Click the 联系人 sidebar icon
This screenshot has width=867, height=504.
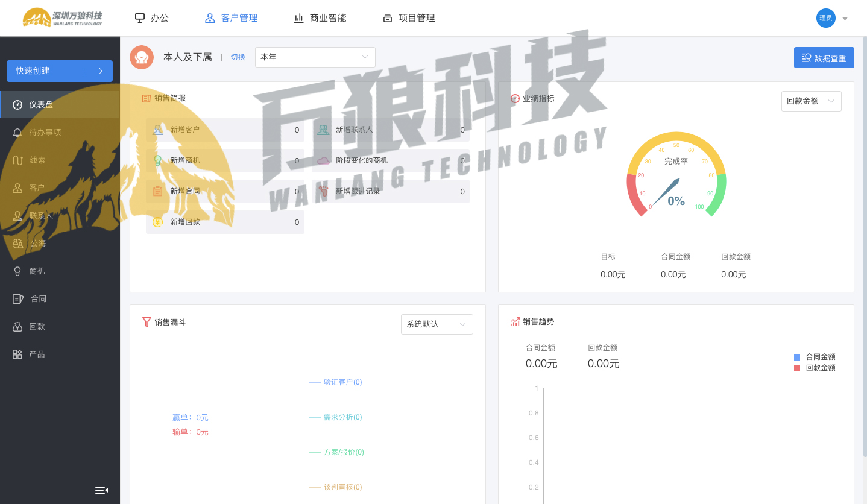coord(17,215)
